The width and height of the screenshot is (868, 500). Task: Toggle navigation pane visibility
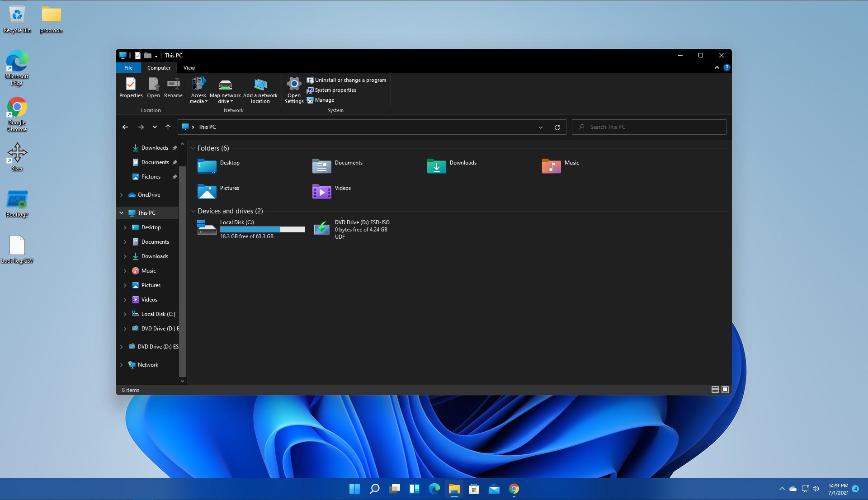click(189, 67)
